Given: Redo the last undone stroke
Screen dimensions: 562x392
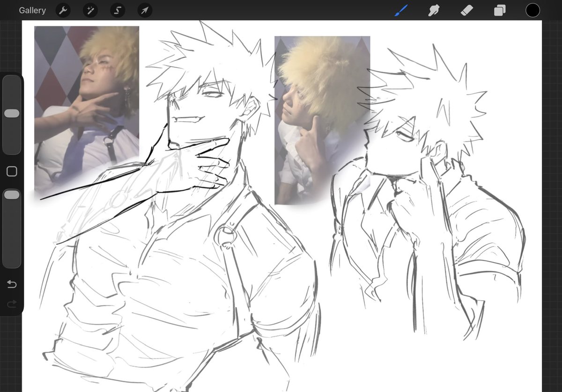Looking at the screenshot, I should tap(12, 304).
